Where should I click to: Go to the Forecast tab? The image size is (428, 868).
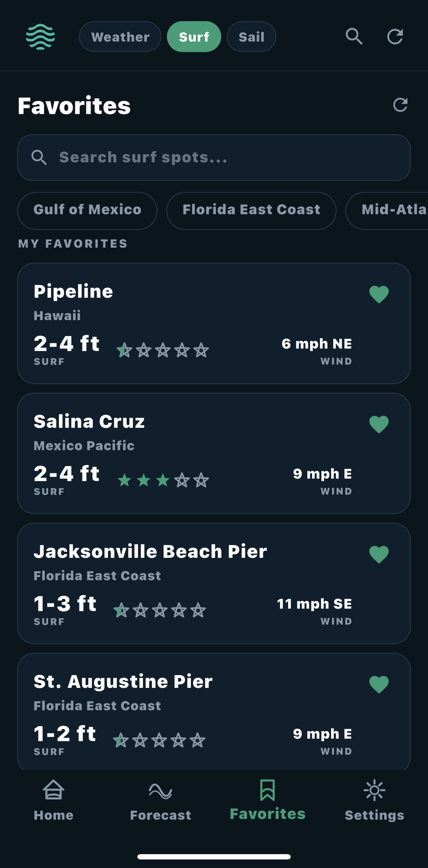pyautogui.click(x=160, y=800)
